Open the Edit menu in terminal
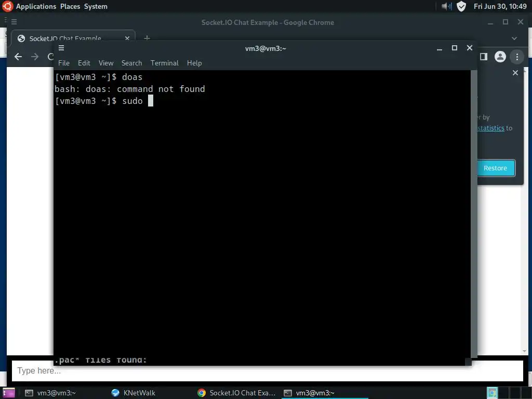Screen dimensions: 532x399 coord(84,63)
